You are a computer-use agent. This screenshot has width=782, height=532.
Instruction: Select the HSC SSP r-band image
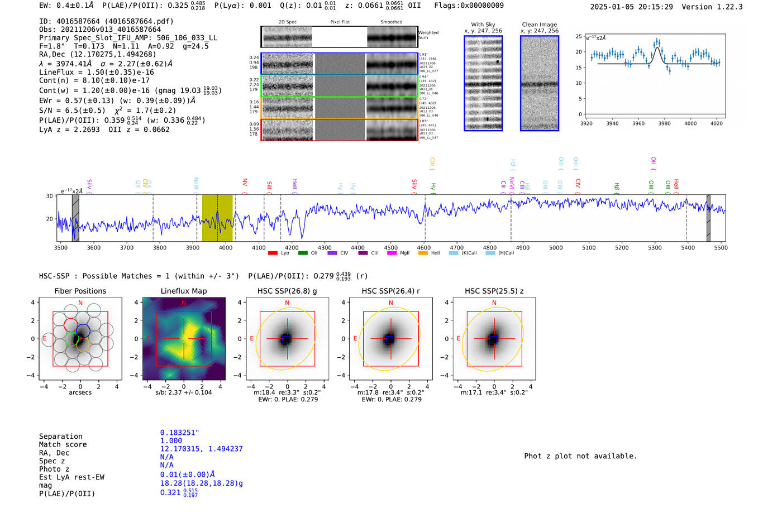pyautogui.click(x=390, y=339)
